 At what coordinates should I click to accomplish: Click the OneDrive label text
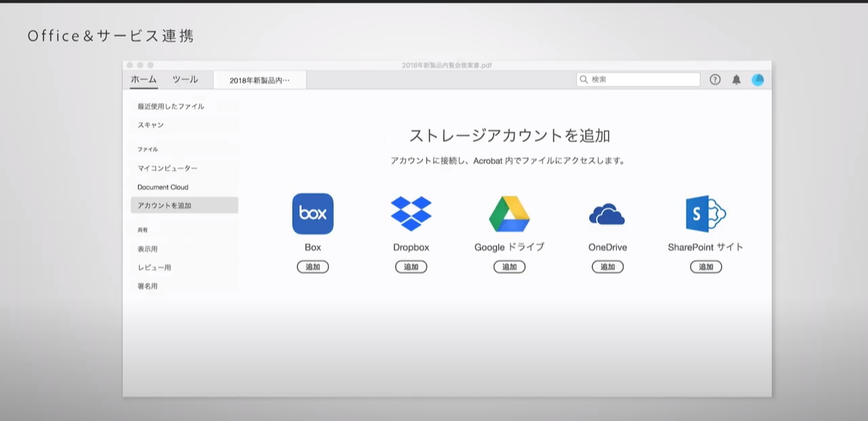pyautogui.click(x=608, y=248)
